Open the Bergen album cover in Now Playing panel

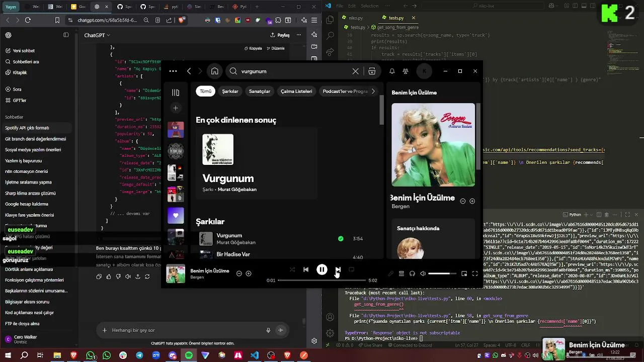coord(433,145)
